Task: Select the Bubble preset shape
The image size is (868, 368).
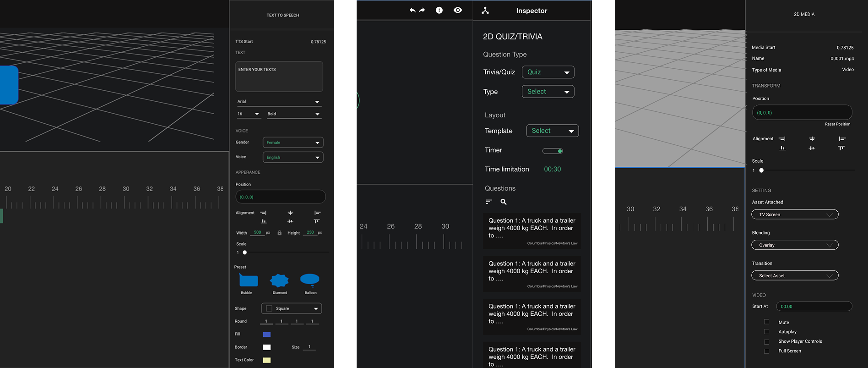Action: 249,280
